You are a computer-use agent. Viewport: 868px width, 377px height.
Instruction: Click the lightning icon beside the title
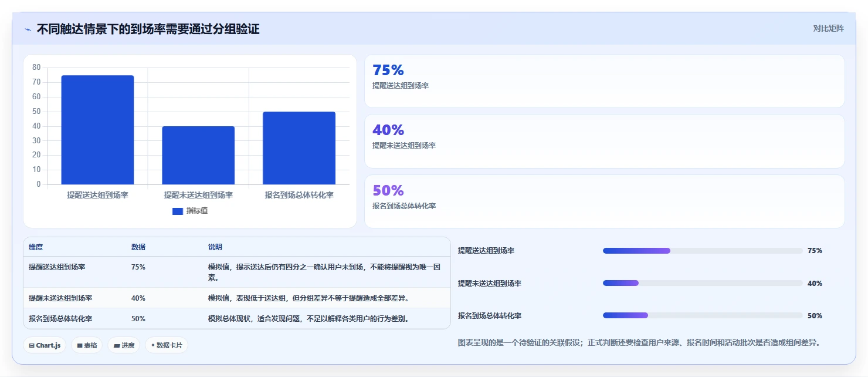(x=28, y=29)
